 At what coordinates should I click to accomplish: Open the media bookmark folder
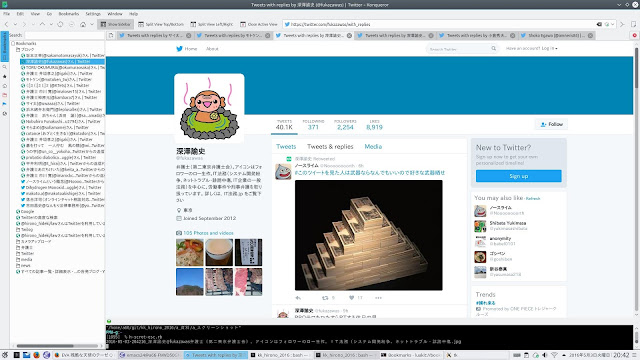point(24,259)
